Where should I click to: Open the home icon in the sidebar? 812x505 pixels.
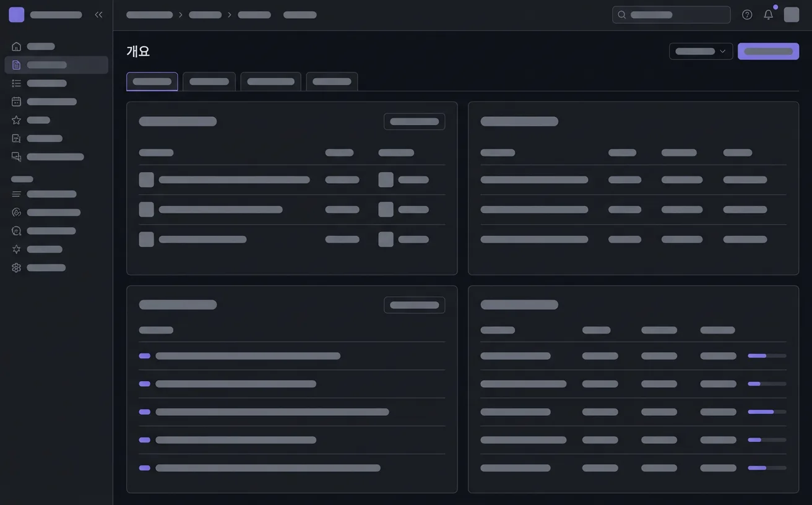tap(16, 46)
